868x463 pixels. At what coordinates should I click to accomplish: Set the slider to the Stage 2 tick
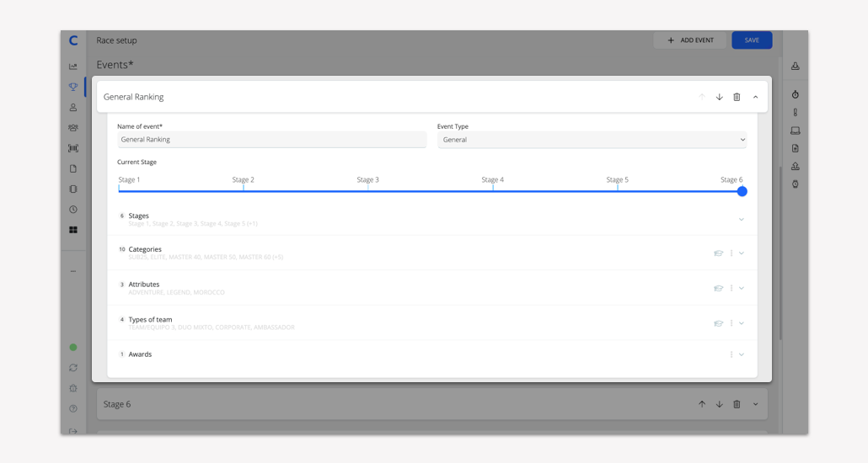pos(244,189)
